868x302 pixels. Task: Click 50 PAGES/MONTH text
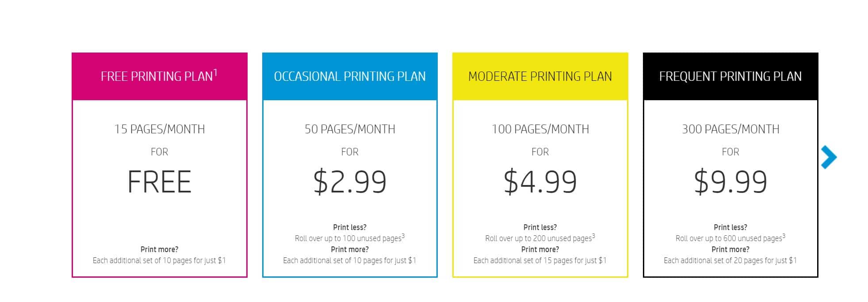350,129
